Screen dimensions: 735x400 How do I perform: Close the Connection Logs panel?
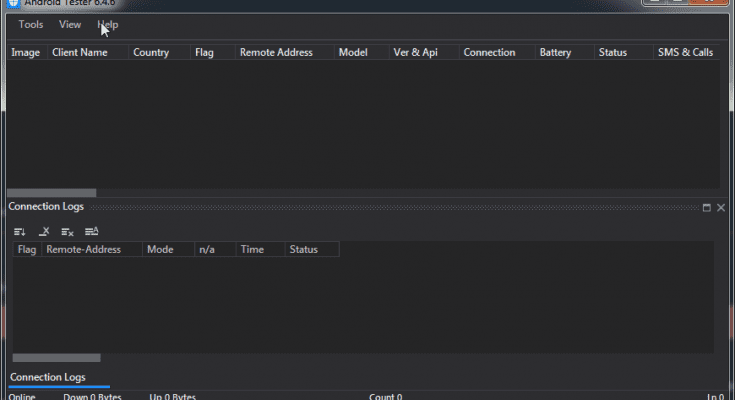coord(721,208)
